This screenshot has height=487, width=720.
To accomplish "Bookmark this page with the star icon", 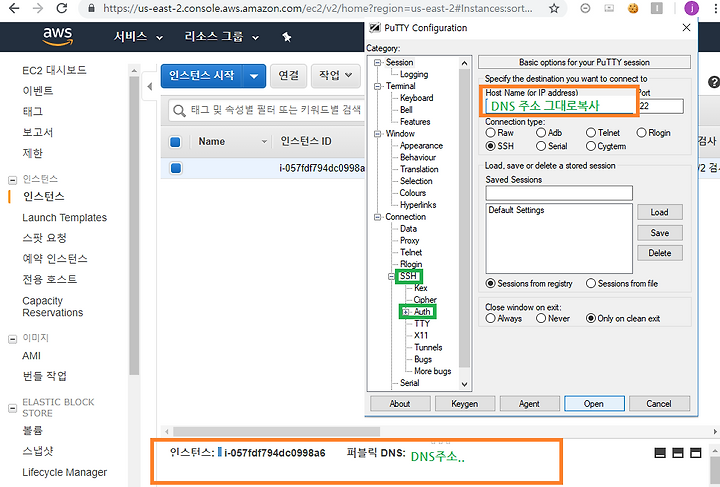I will click(x=554, y=8).
